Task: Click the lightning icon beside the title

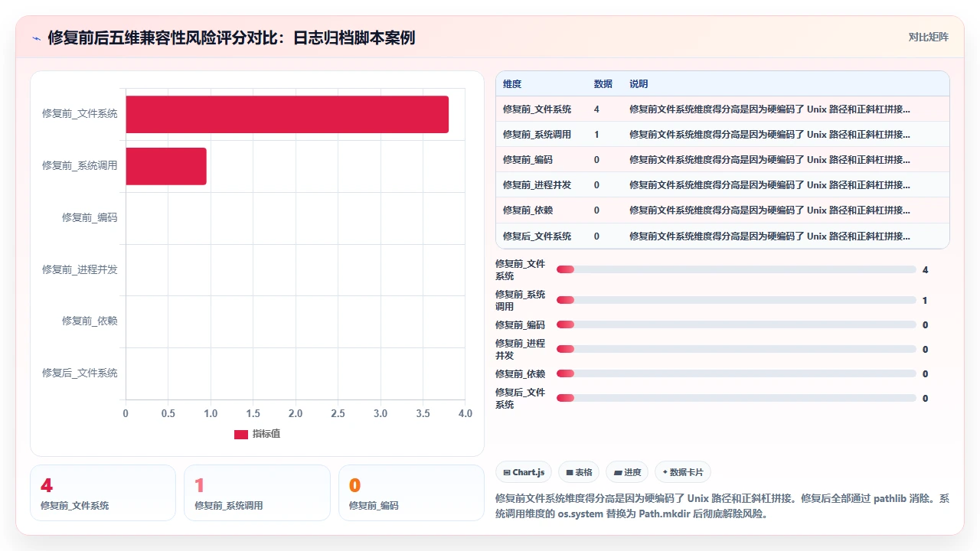Action: 36,37
